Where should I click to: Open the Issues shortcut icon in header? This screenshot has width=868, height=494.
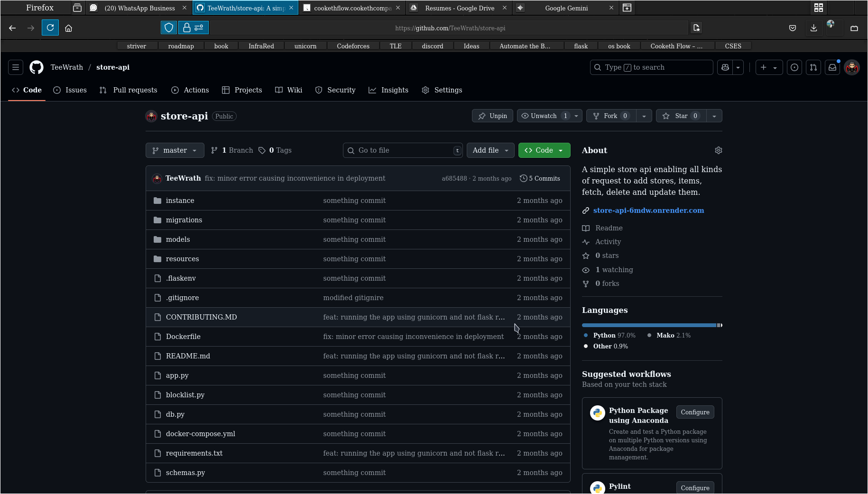[794, 67]
